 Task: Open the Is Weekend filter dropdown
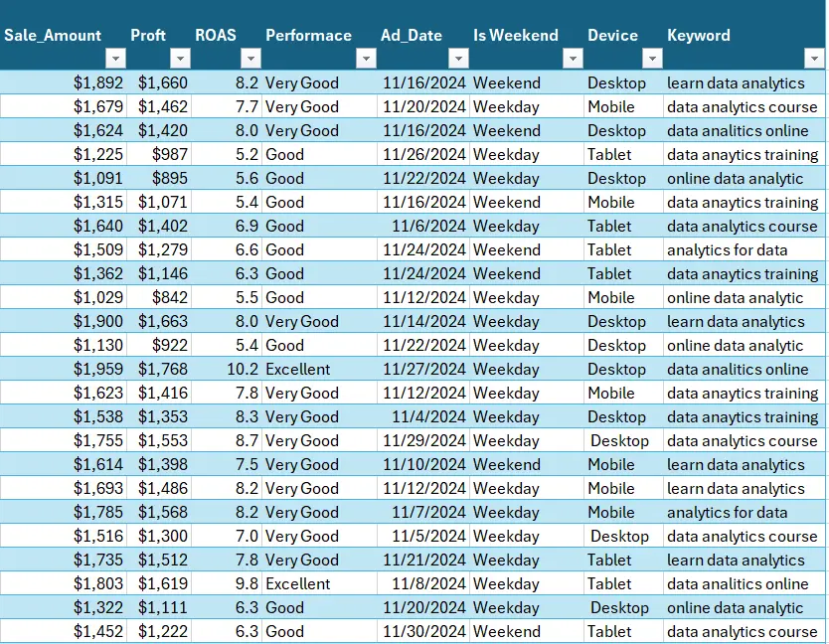(x=573, y=58)
